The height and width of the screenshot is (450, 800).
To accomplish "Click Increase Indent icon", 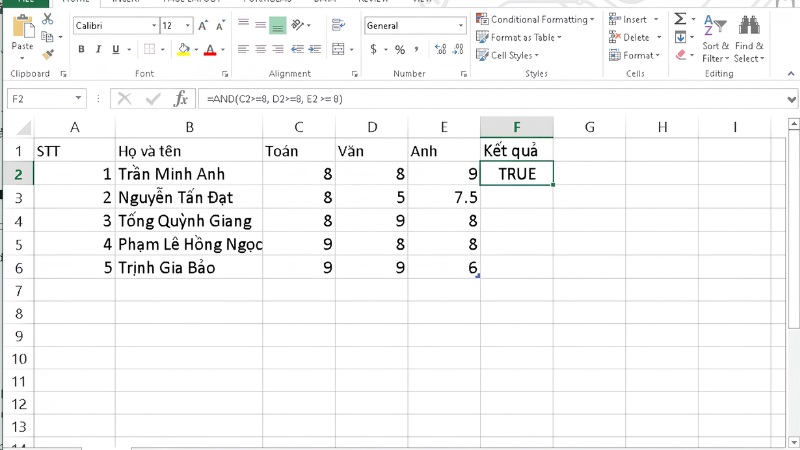I will [315, 49].
